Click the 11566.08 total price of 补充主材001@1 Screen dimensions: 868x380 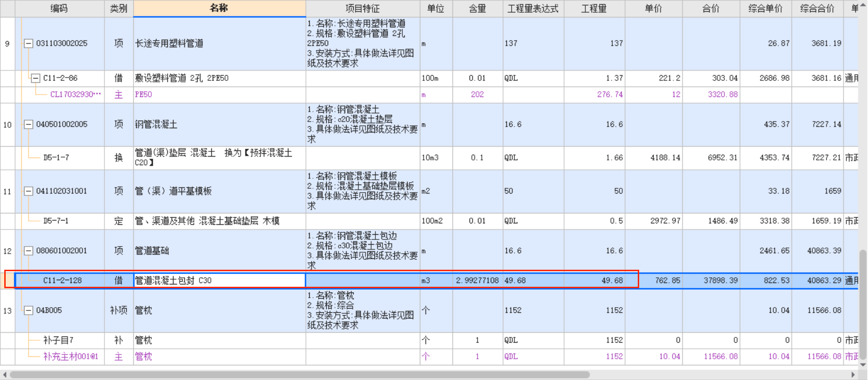point(711,357)
